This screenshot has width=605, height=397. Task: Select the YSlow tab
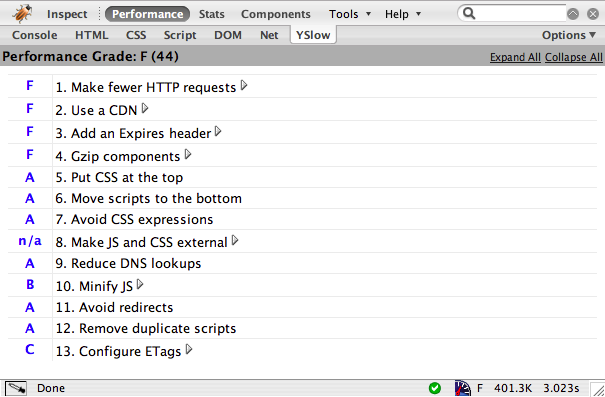(x=313, y=35)
